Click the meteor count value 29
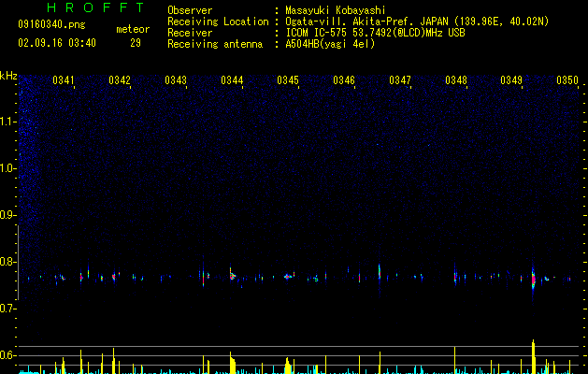Screen dimensions: 588x374 (x=136, y=43)
